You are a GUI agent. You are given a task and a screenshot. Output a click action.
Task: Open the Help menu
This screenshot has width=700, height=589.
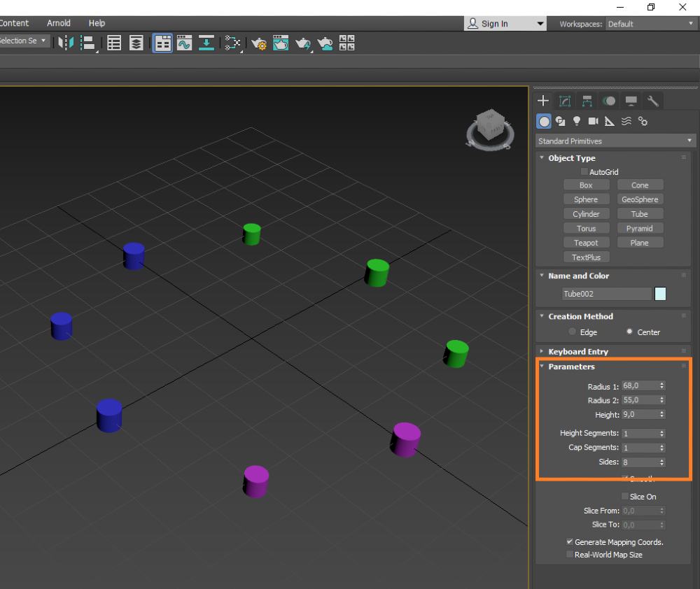97,23
